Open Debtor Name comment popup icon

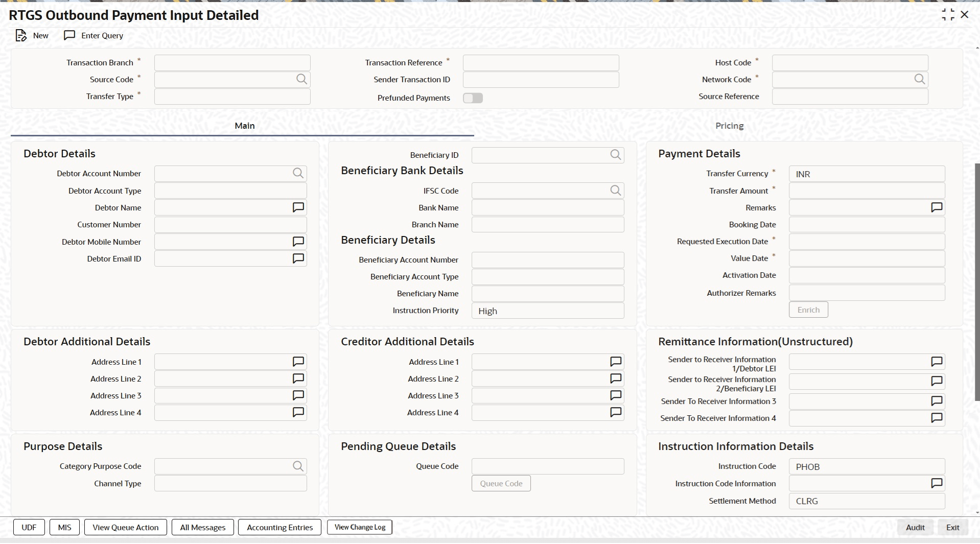pyautogui.click(x=298, y=207)
